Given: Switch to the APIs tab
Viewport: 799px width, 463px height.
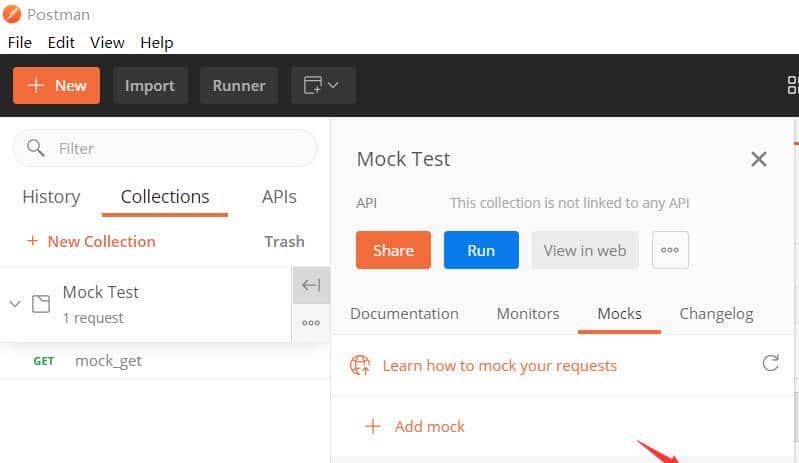Looking at the screenshot, I should pyautogui.click(x=279, y=197).
